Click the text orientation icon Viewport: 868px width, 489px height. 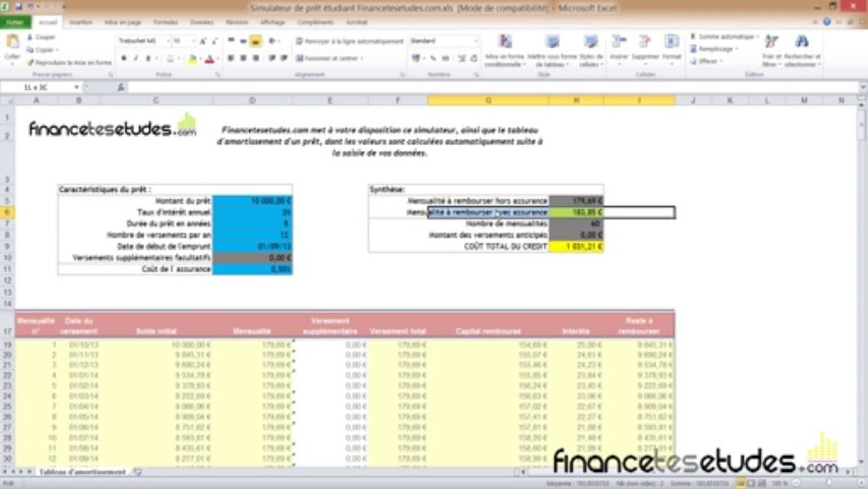tap(273, 41)
